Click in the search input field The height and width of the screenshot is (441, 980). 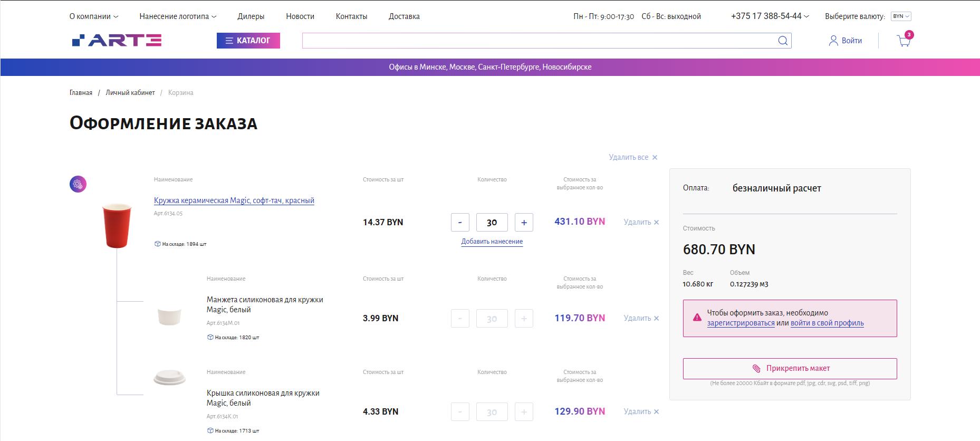coord(538,41)
